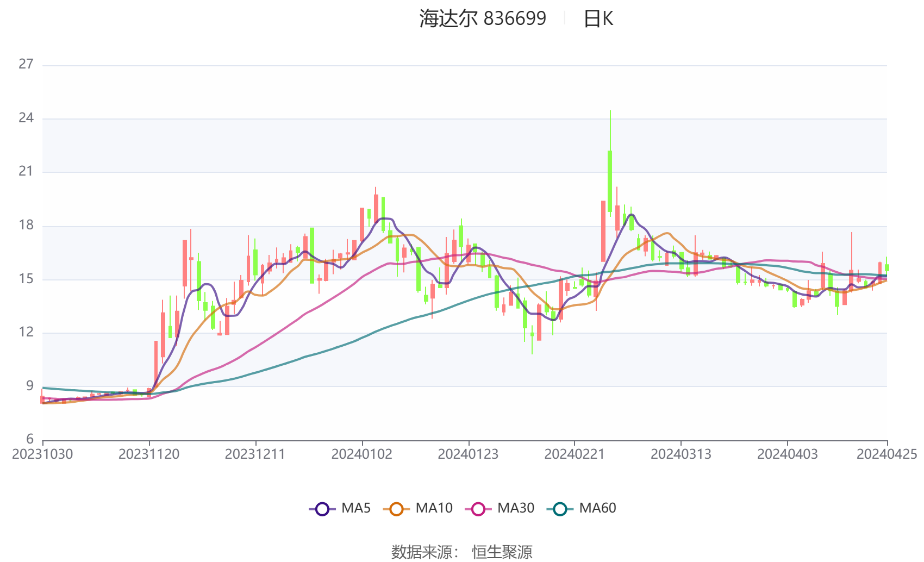Click the y-axis value 15
Viewport: 924px width, 562px height.
26,279
